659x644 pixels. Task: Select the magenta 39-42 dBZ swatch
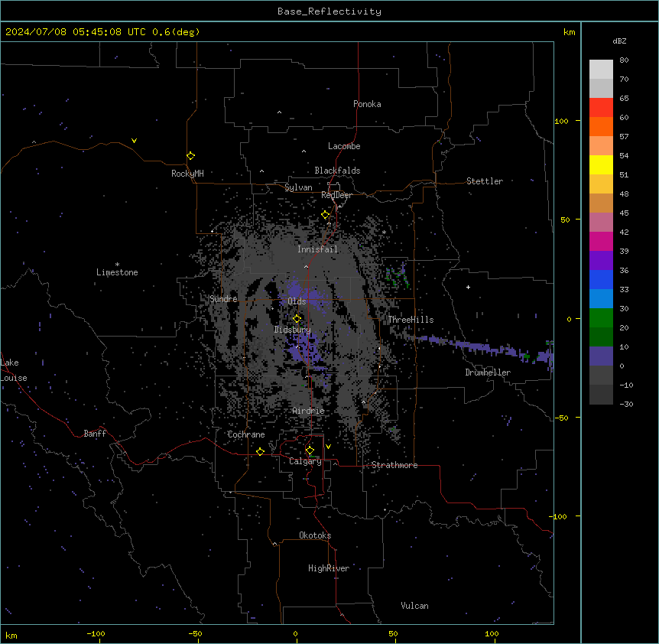pos(601,241)
